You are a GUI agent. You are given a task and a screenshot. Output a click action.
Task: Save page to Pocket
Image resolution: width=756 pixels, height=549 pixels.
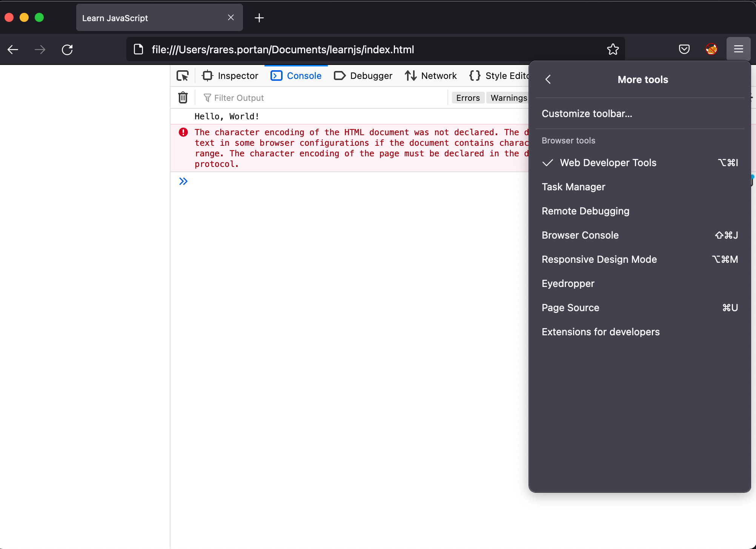point(684,49)
